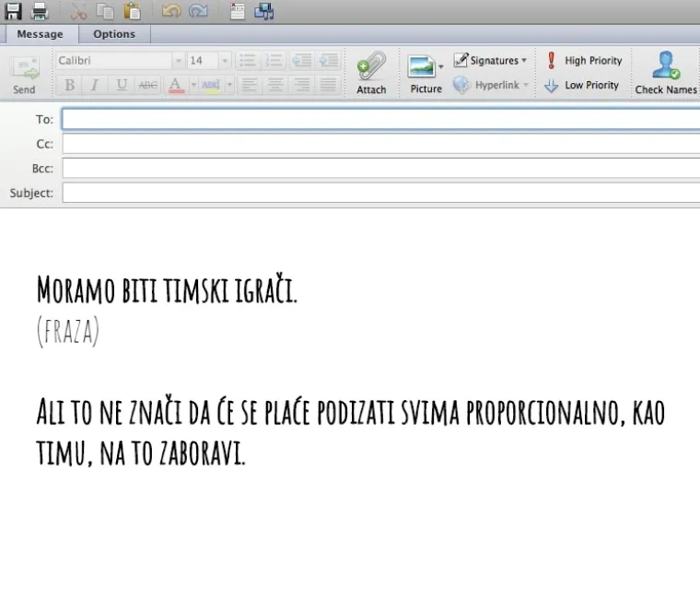This screenshot has width=700, height=601.
Task: Open the media browser icon
Action: pyautogui.click(x=264, y=11)
